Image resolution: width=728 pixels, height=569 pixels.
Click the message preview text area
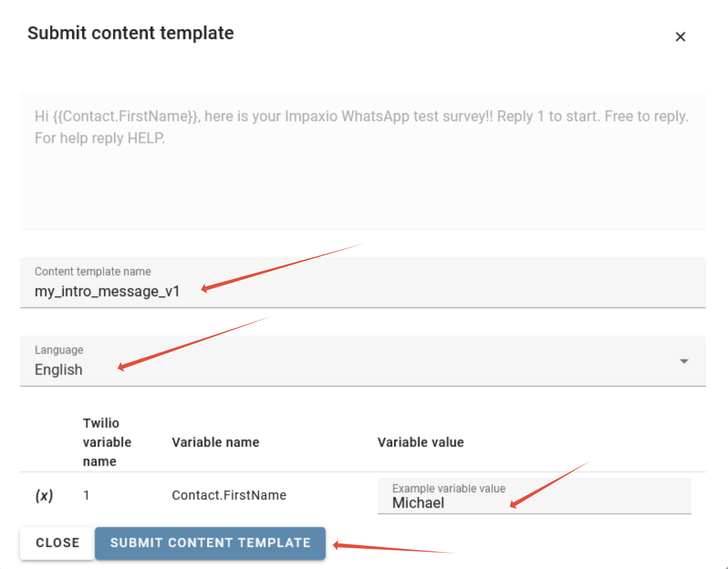(x=362, y=161)
